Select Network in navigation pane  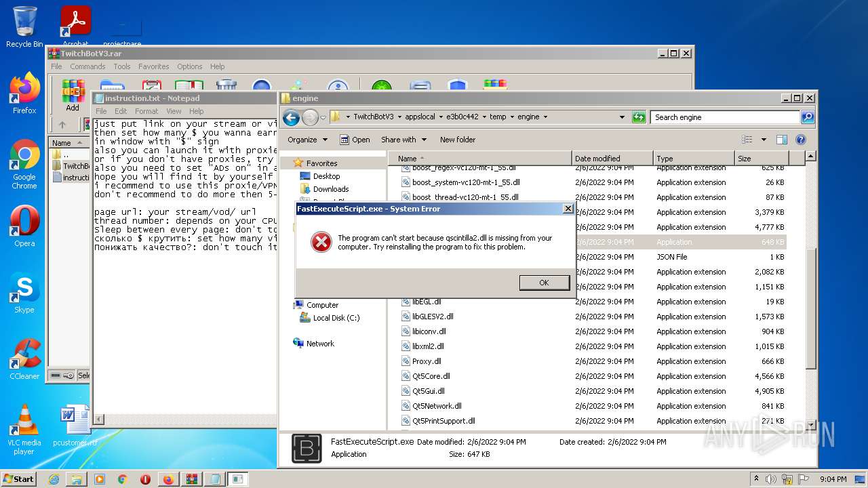point(320,344)
